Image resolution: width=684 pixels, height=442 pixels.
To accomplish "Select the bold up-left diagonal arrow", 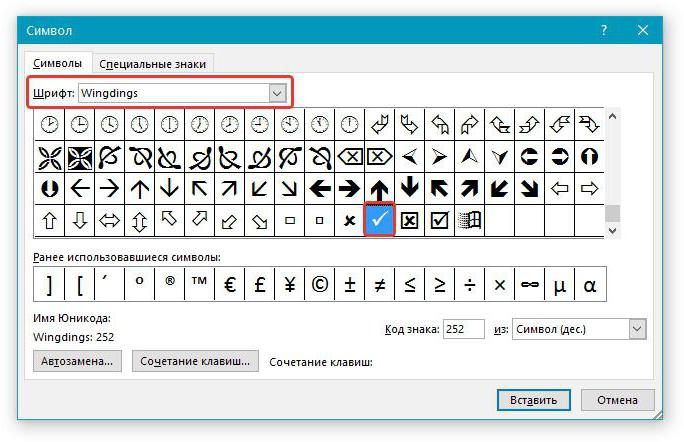I will click(439, 188).
